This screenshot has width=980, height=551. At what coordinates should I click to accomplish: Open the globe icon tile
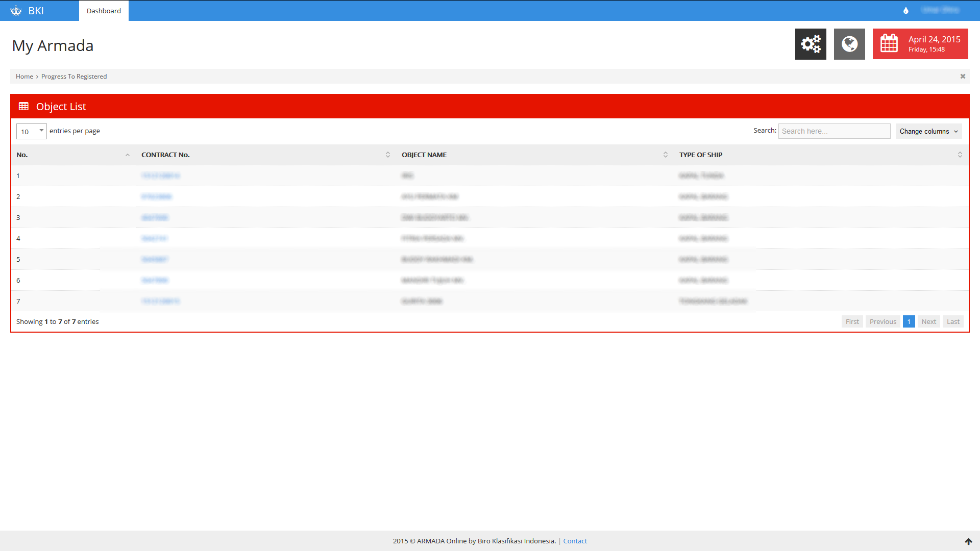click(849, 44)
